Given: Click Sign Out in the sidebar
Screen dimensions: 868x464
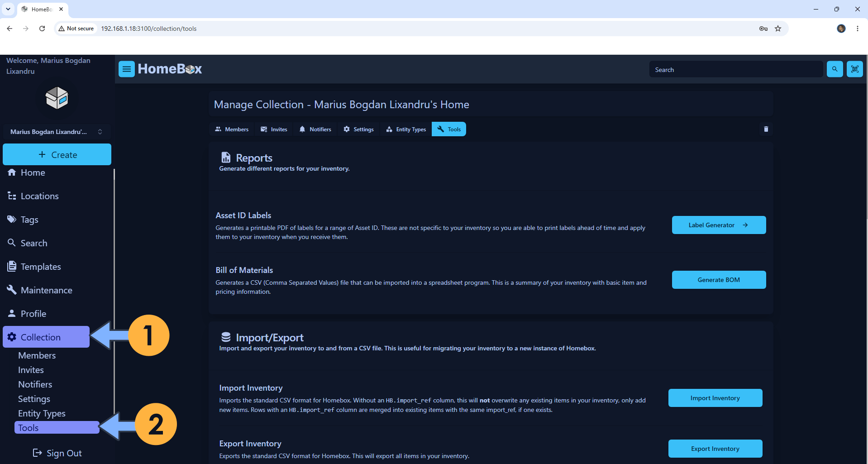Looking at the screenshot, I should [57, 453].
